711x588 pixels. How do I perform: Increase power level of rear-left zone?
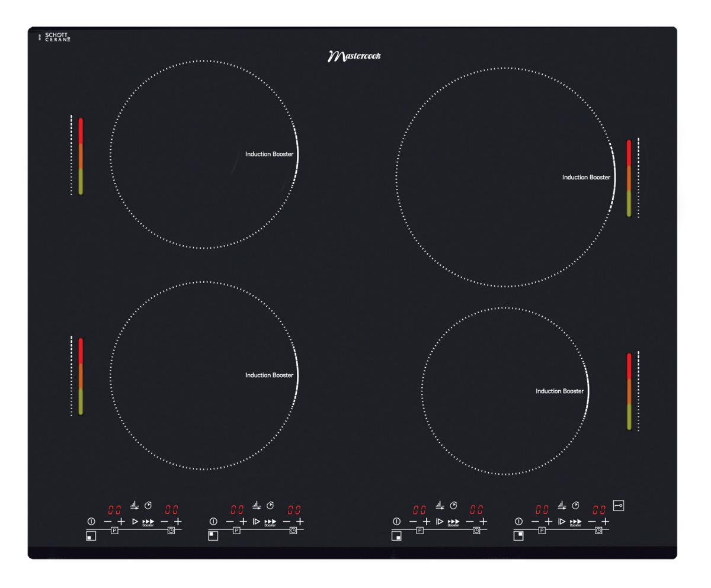click(x=243, y=522)
